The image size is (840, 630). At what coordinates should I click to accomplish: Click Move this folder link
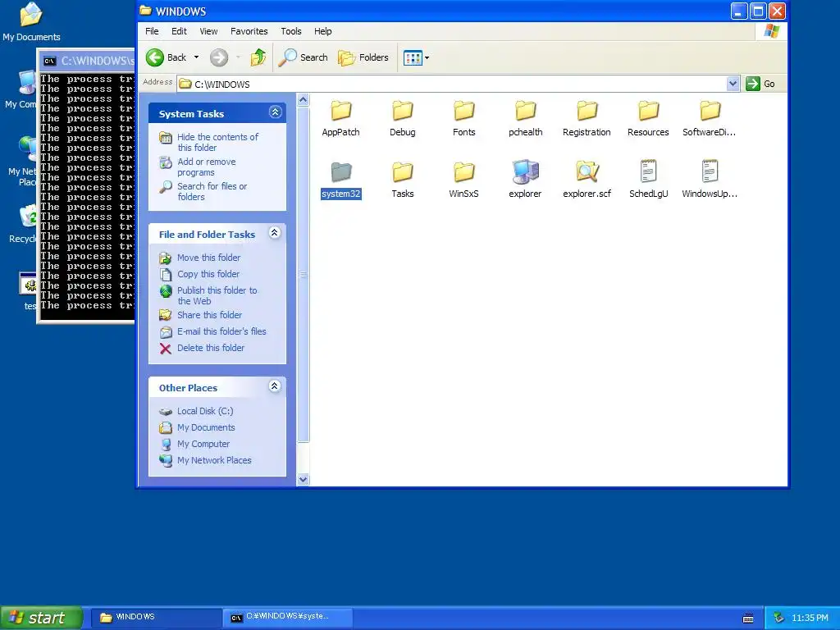[208, 258]
